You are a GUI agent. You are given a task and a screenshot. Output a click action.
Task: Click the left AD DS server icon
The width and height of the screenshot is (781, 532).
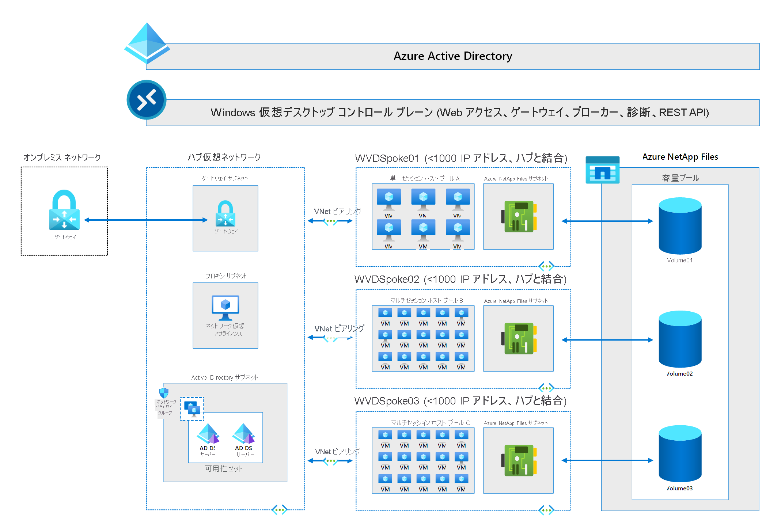[208, 433]
